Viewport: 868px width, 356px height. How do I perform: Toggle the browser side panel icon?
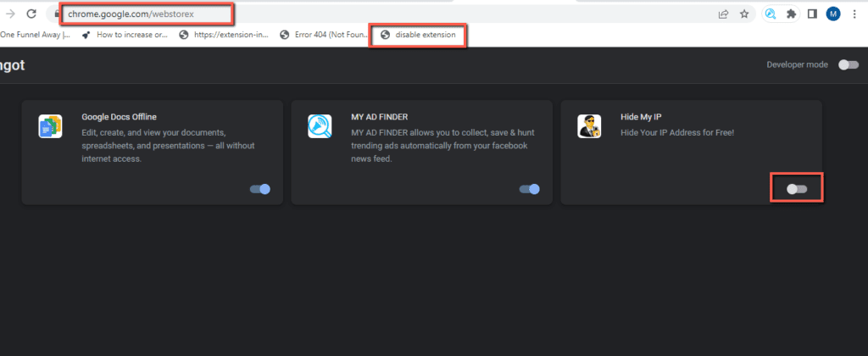coord(812,14)
